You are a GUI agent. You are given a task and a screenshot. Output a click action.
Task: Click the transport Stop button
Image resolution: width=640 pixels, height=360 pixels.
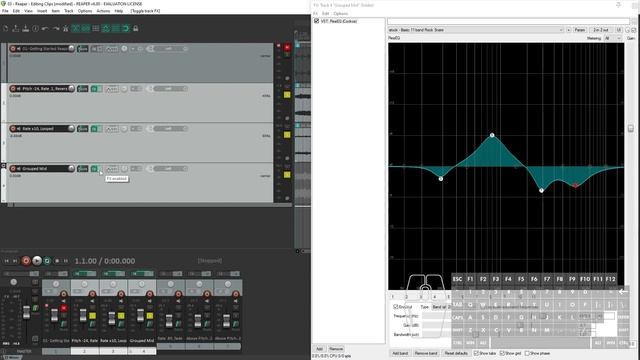pos(57,261)
